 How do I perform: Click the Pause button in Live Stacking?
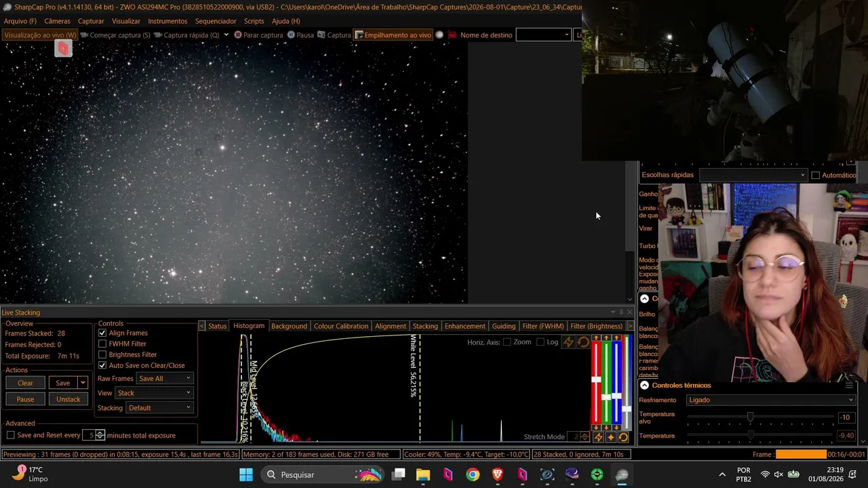[x=25, y=399]
